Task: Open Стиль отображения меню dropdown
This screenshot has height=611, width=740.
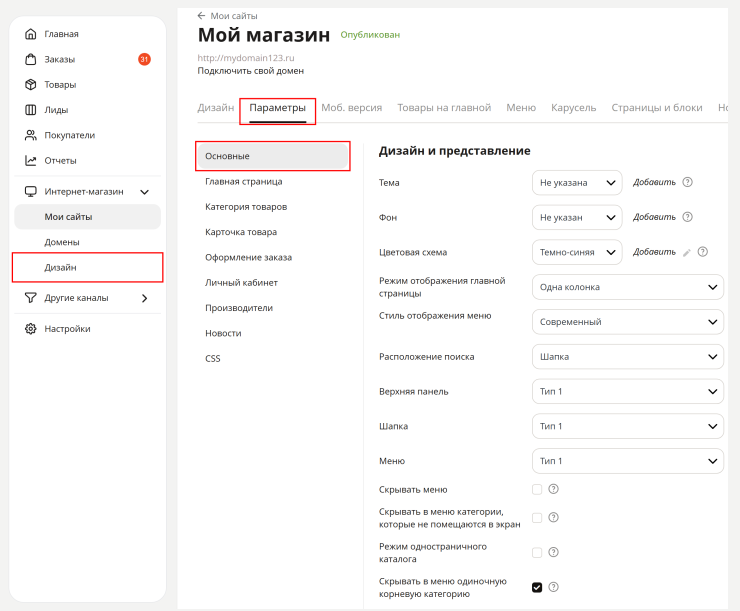Action: 628,322
